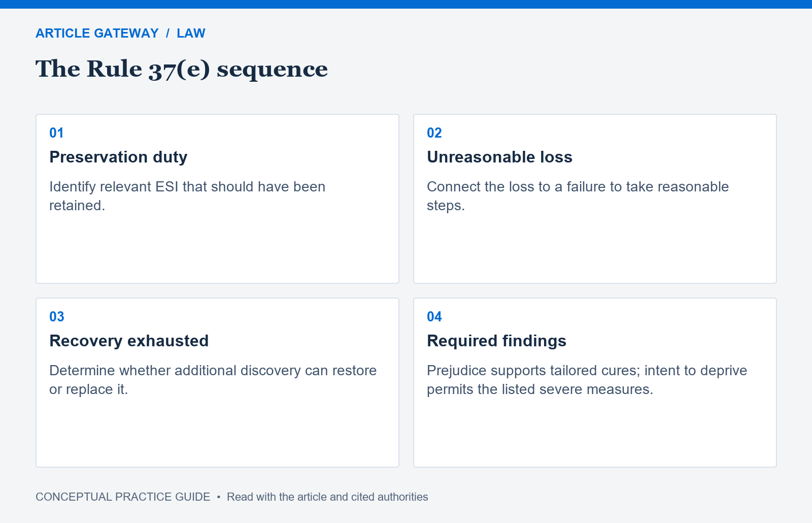Click the "CONCEPTUAL PRACTICE GUIDE" footer label

[x=123, y=497]
